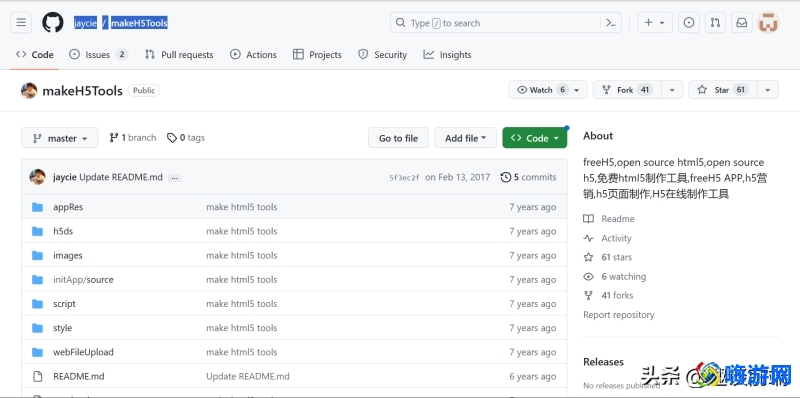View the 41 forks link
This screenshot has width=800, height=398.
608,295
